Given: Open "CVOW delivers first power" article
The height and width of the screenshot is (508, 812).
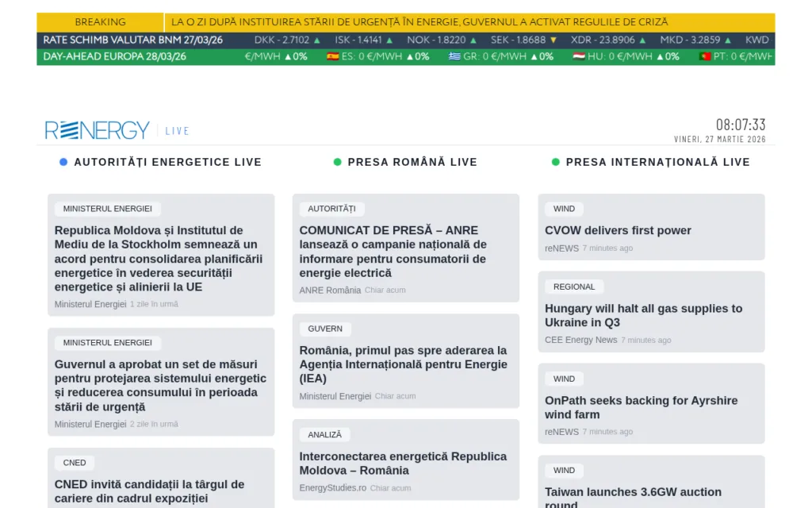Looking at the screenshot, I should coord(618,230).
